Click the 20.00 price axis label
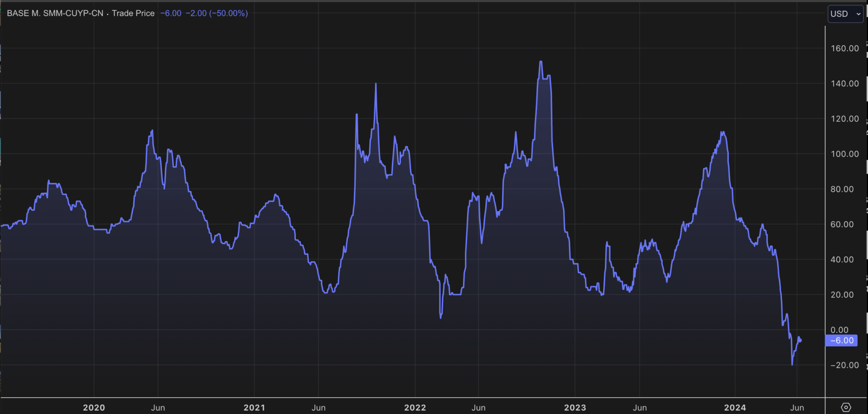Screen dimensions: 868x414 842,295
